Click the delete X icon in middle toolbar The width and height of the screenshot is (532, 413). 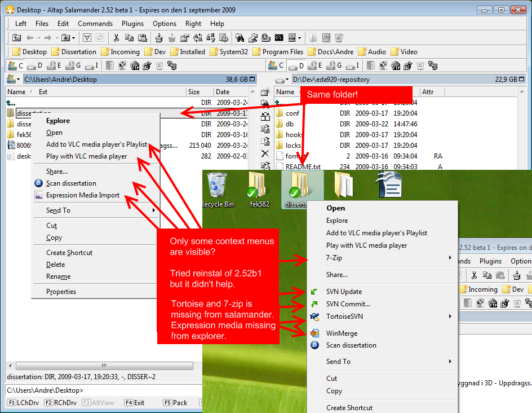point(265,153)
